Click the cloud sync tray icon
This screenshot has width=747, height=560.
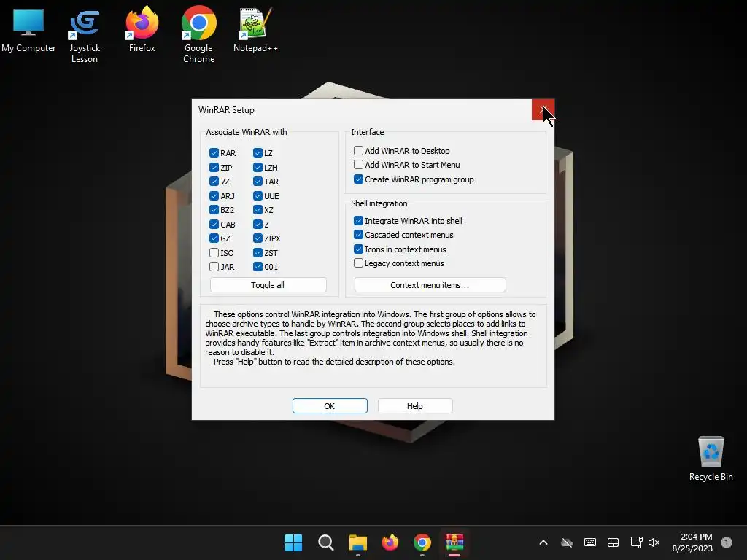(x=566, y=542)
